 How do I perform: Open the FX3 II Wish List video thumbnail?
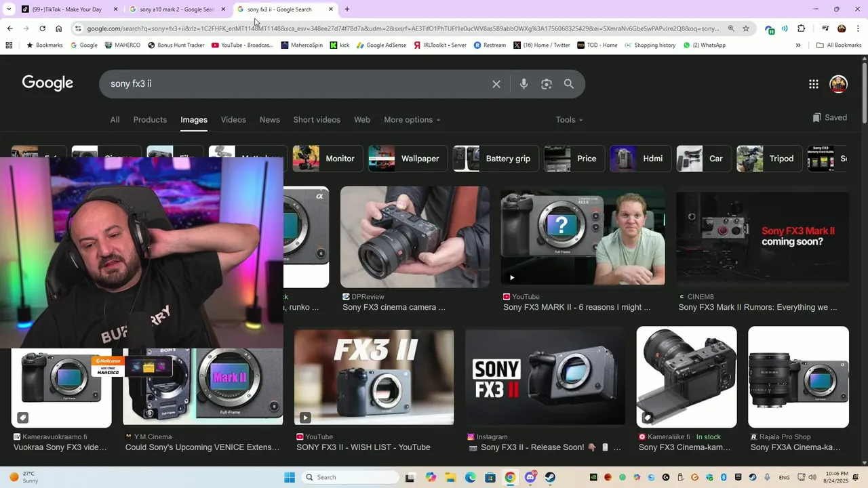374,378
